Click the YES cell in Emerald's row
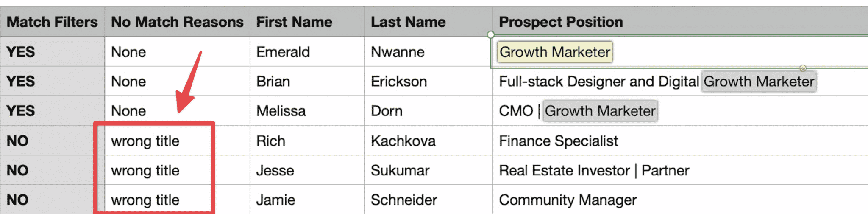 coord(52,51)
